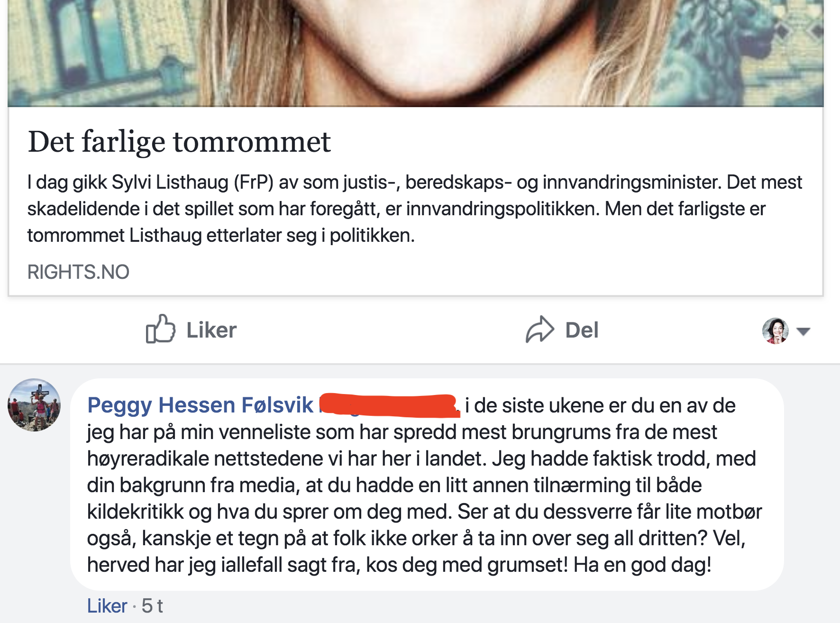Click summary line "tomrommet Listhaug etterlater seg"
Image resolution: width=840 pixels, height=623 pixels.
click(221, 236)
